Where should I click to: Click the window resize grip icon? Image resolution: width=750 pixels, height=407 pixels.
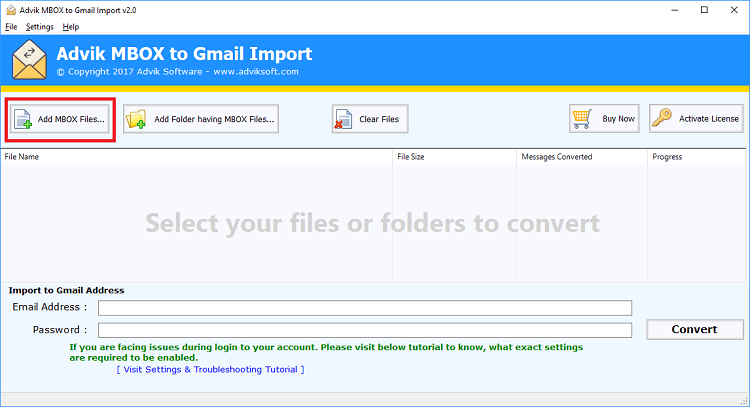click(743, 401)
